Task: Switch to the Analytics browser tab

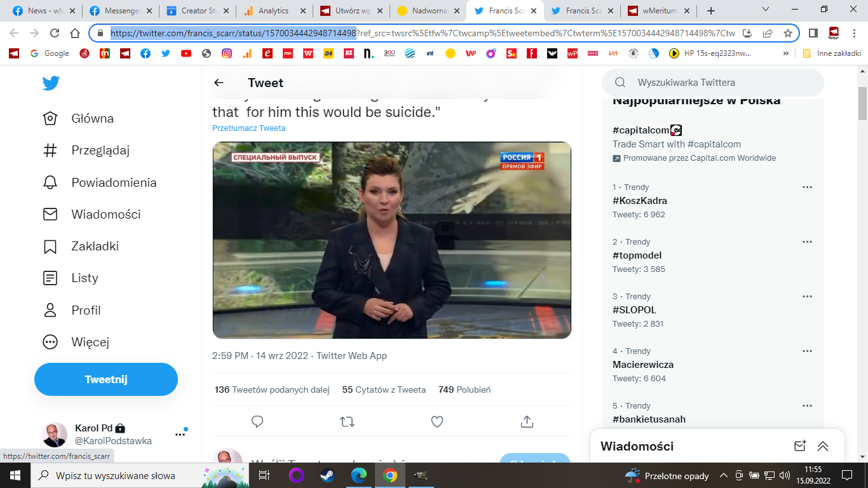Action: (x=273, y=11)
